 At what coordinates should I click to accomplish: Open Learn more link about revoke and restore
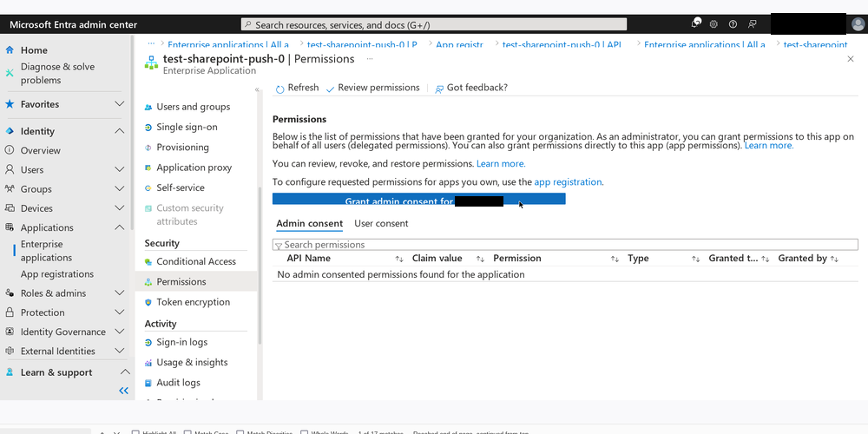pyautogui.click(x=501, y=164)
